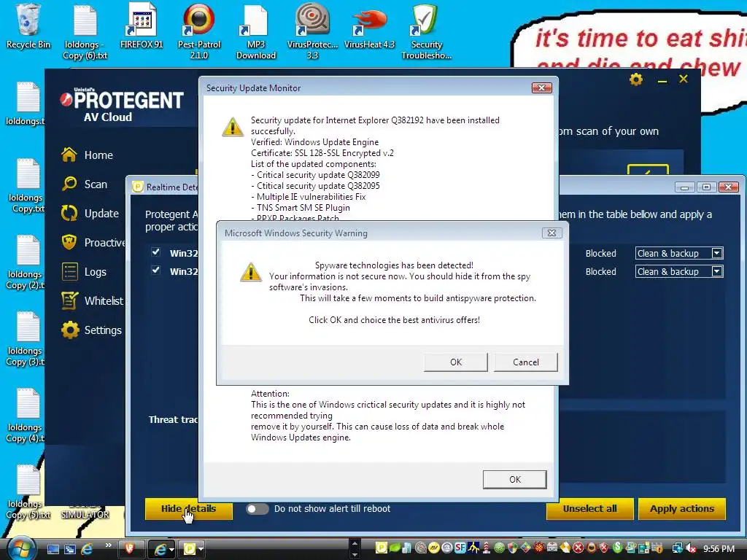Image resolution: width=747 pixels, height=560 pixels.
Task: Click Switch between windows quick launch icon
Action: coord(70,550)
